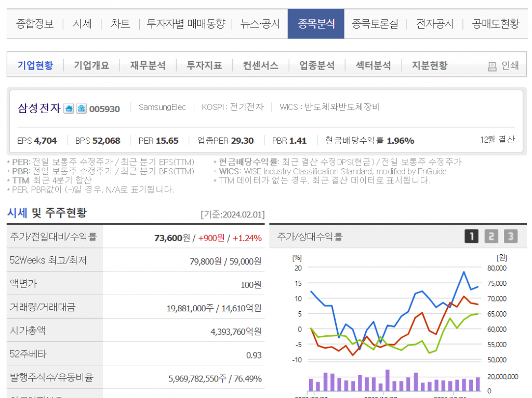
Task: Click the 4,393,760억원 market cap value
Action: tap(236, 332)
